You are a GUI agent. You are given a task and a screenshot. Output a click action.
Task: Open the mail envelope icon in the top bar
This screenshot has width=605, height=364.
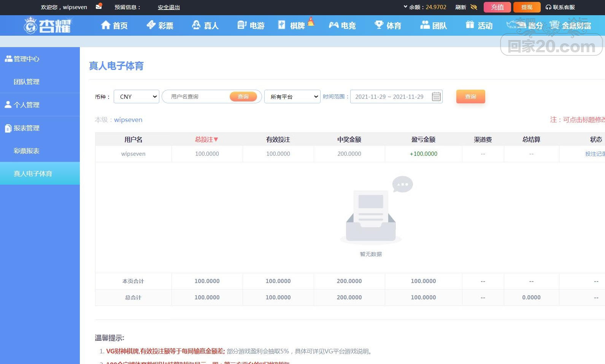(x=99, y=6)
